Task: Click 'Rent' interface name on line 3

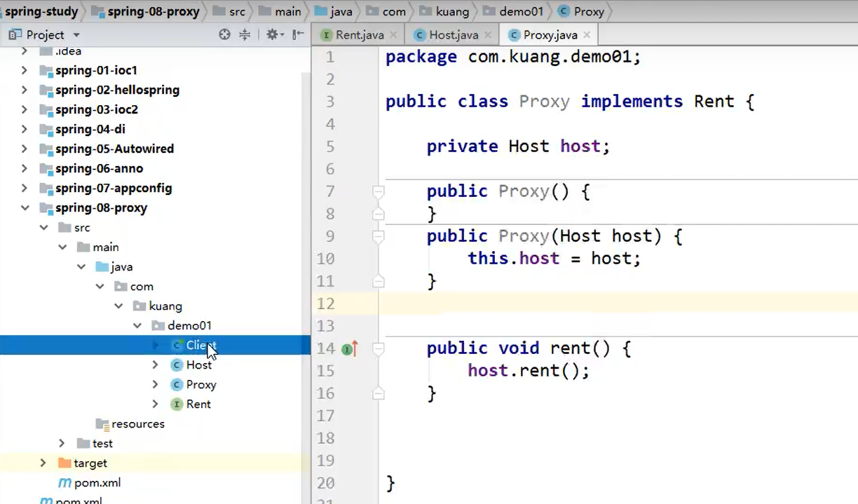Action: tap(714, 101)
